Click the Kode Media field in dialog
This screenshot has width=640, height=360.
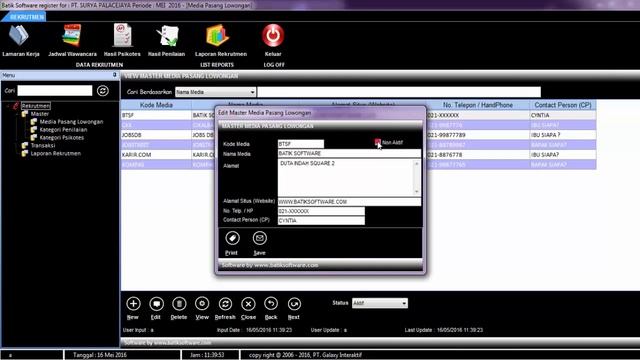click(301, 144)
